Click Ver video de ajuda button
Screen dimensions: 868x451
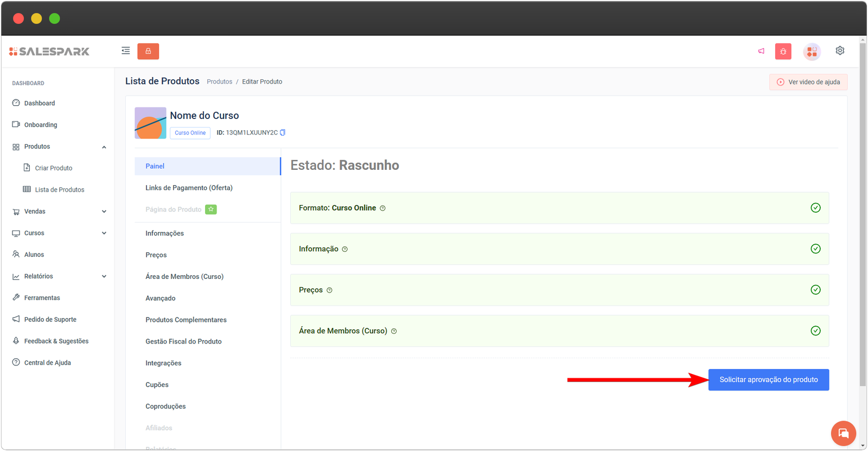click(x=808, y=82)
